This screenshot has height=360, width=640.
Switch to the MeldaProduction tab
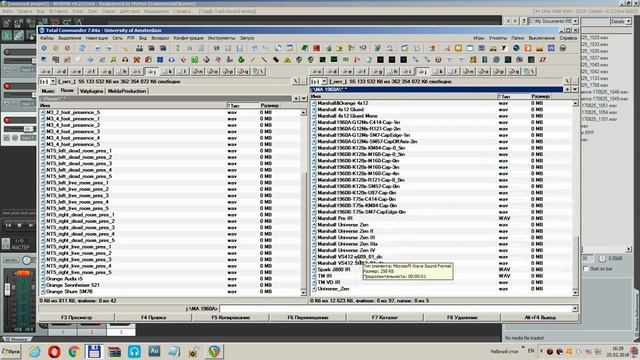127,91
